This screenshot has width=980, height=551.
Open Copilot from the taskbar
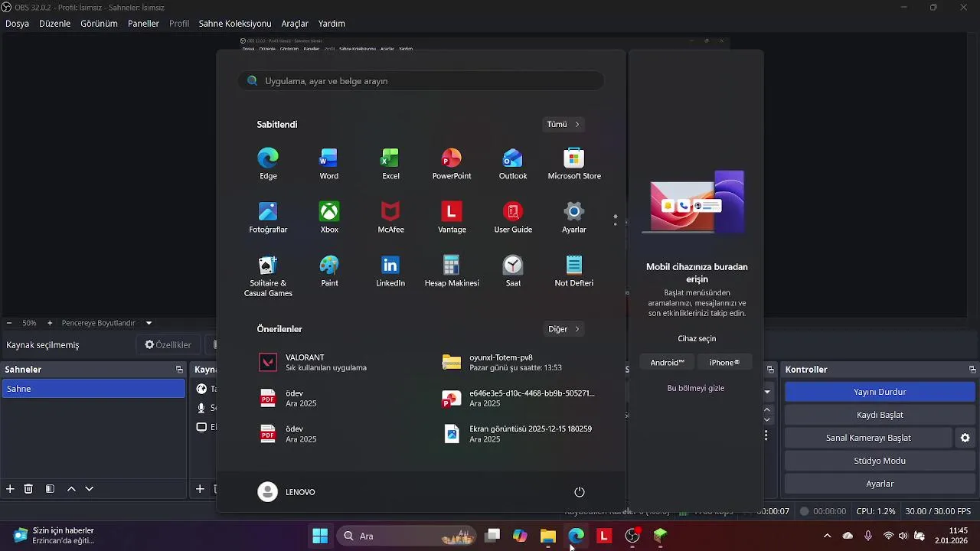click(x=520, y=536)
